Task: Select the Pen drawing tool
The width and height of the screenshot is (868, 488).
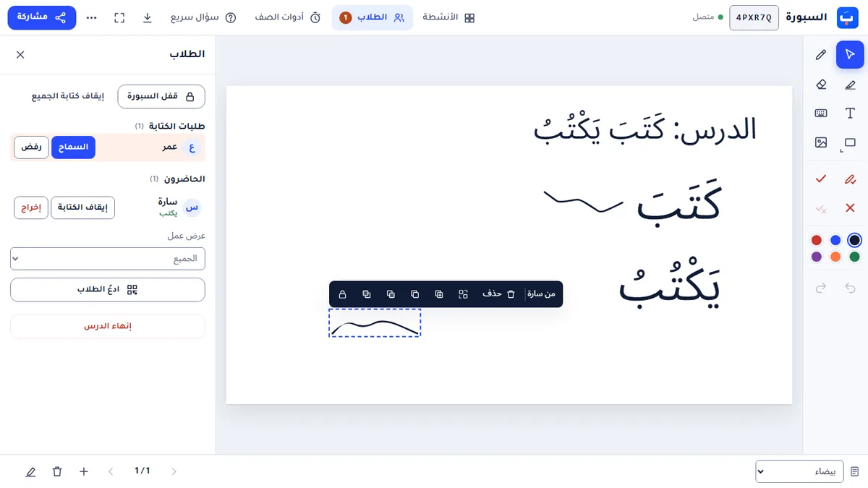Action: tap(821, 55)
